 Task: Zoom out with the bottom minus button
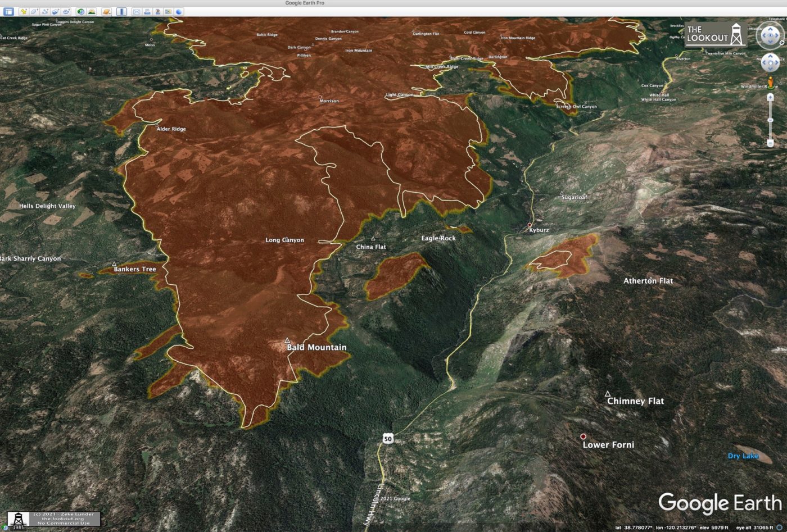coord(770,143)
